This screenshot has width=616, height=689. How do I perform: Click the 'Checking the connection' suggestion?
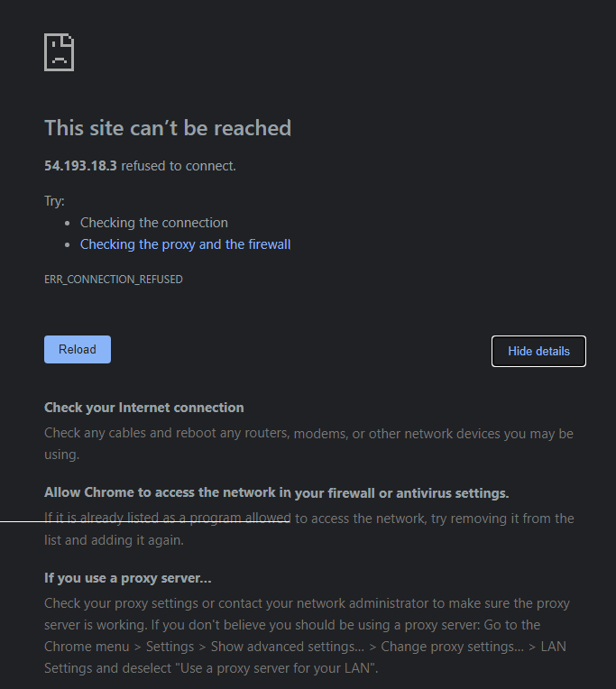154,223
